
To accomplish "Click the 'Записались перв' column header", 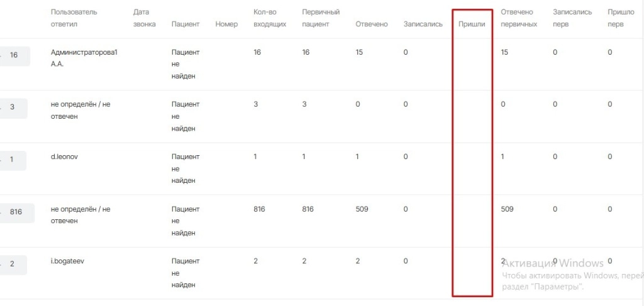I will point(572,18).
